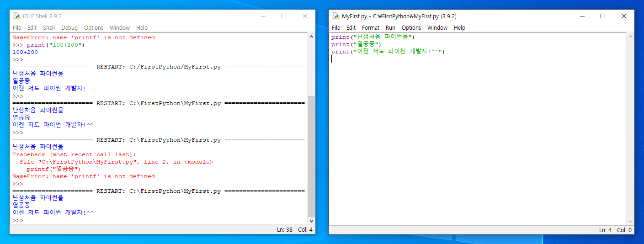Open File menu in IDLE Shell window
The width and height of the screenshot is (644, 244).
16,28
